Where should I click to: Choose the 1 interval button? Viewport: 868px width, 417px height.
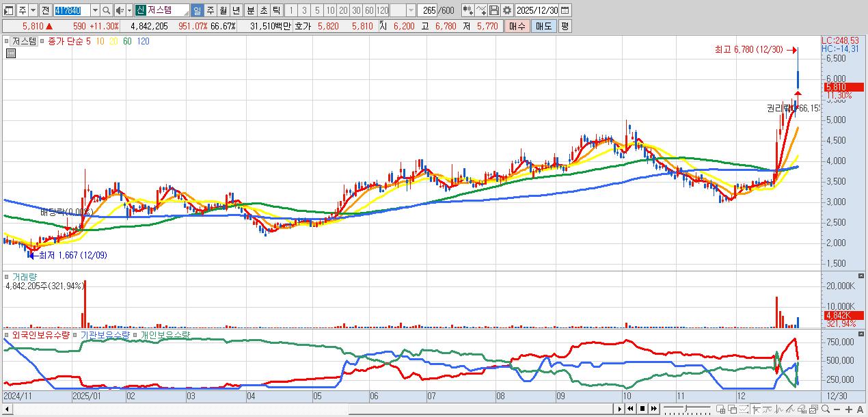pyautogui.click(x=291, y=10)
